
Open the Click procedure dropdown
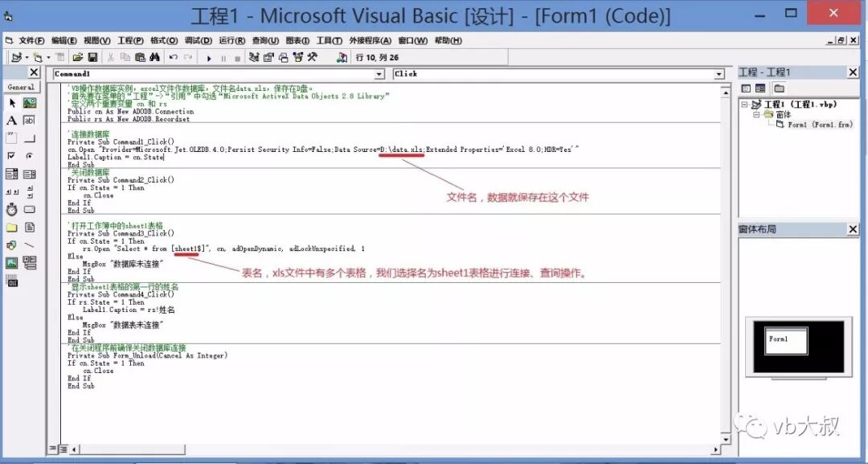[719, 74]
